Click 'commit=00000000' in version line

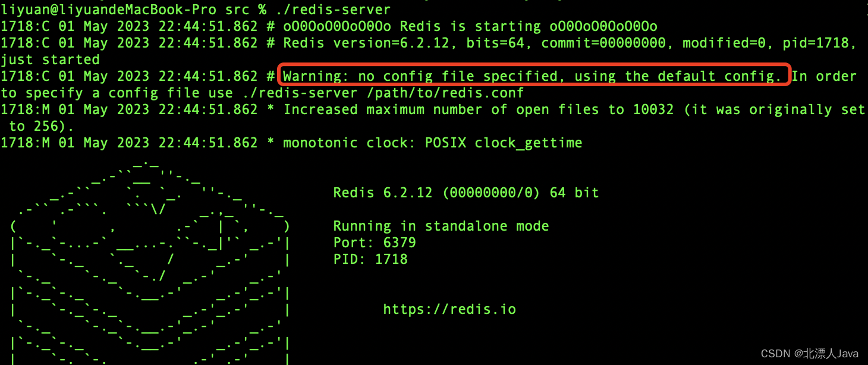click(x=603, y=43)
